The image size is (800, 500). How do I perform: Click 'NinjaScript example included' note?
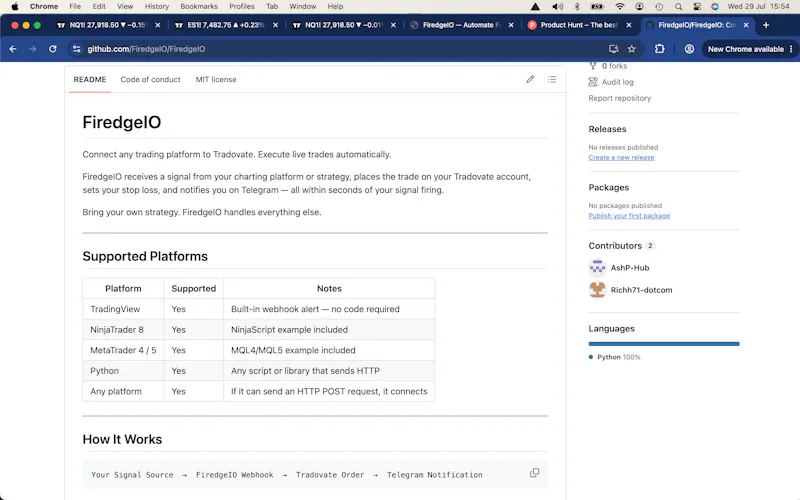click(289, 330)
